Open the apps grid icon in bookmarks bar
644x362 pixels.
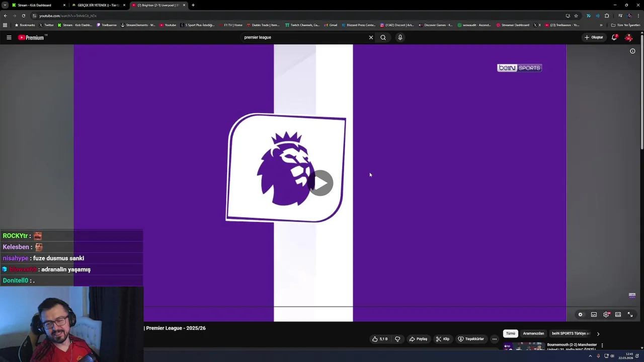[x=5, y=25]
